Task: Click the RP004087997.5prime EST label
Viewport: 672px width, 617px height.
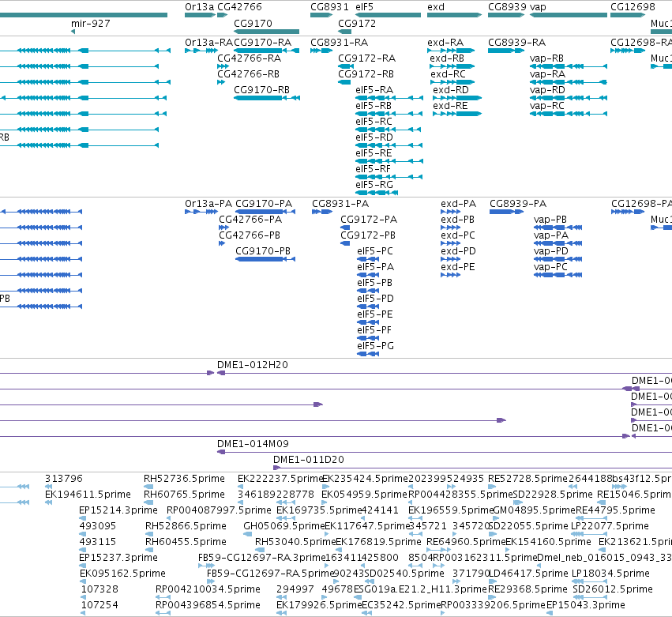Action: 219,510
